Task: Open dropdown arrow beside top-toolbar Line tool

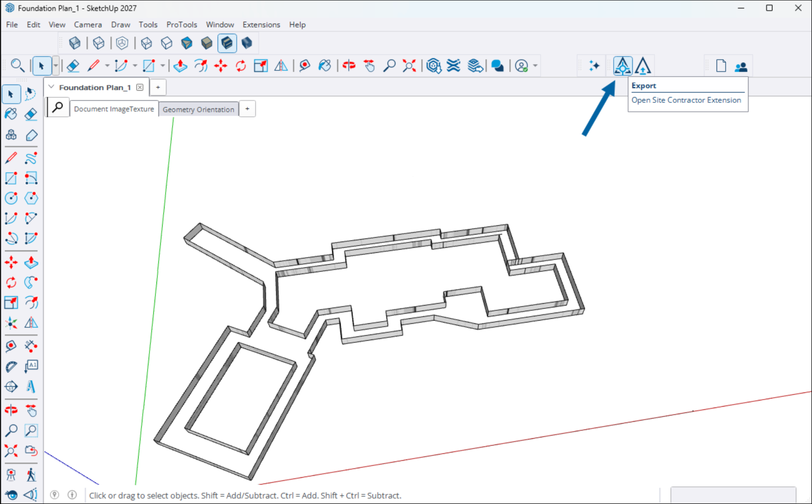Action: 107,66
